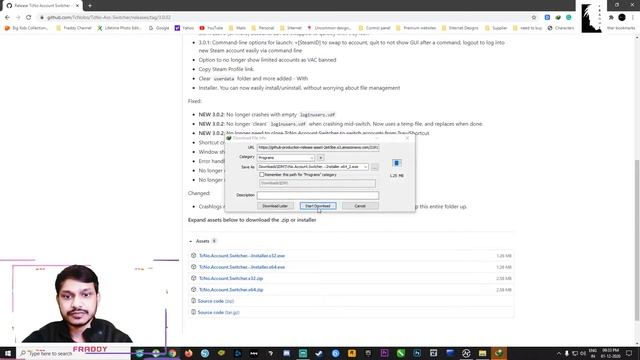Click the taskbar search box
This screenshot has height=360, width=640.
point(73,353)
